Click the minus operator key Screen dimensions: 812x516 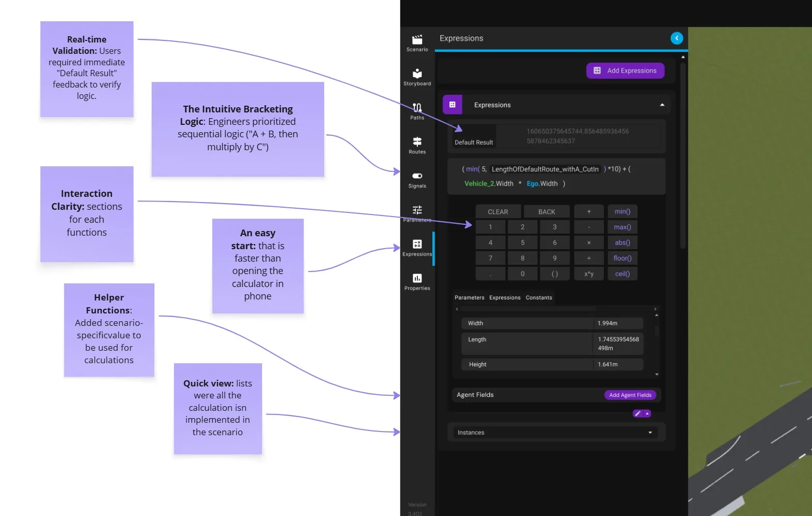589,227
